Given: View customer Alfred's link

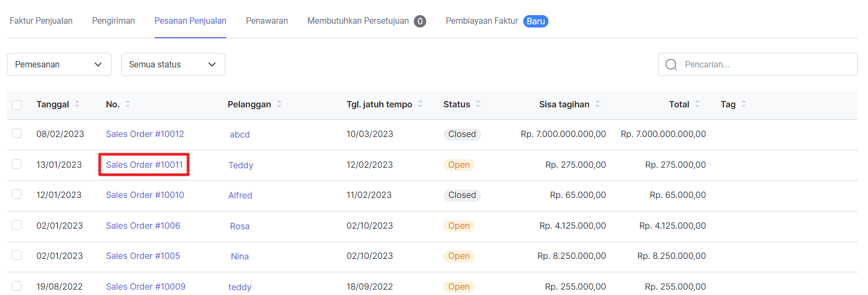Looking at the screenshot, I should pyautogui.click(x=240, y=195).
